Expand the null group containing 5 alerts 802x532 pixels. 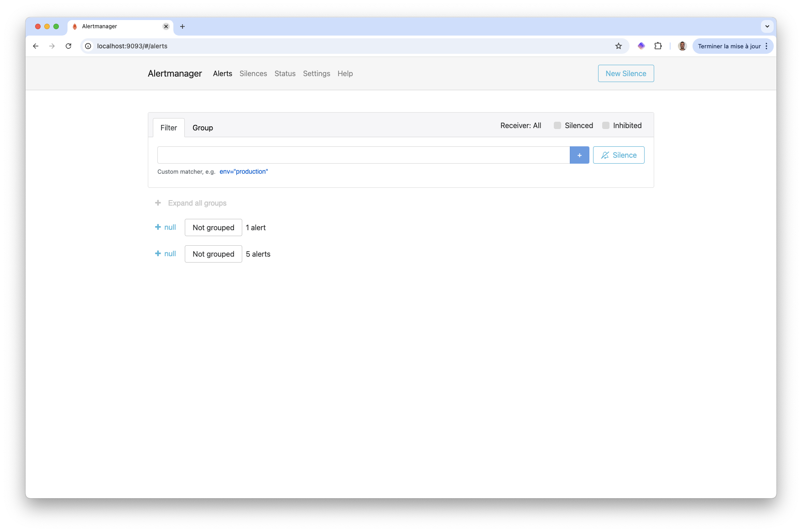(x=158, y=253)
